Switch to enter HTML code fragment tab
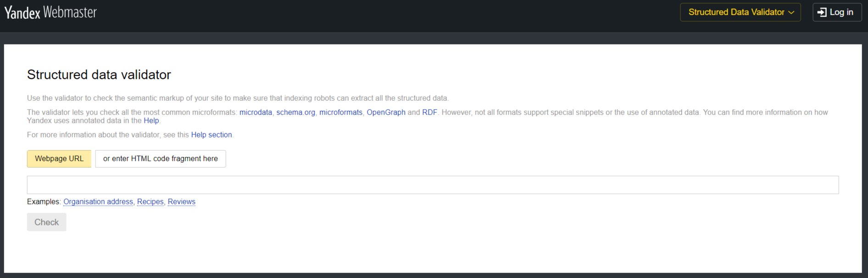868x278 pixels. point(161,158)
